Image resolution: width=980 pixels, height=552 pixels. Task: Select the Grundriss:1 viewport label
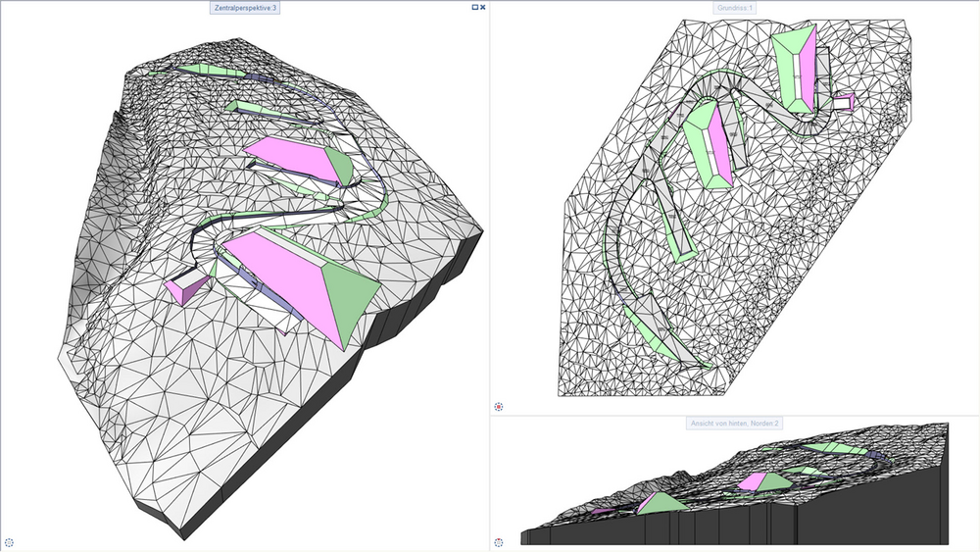pyautogui.click(x=734, y=8)
